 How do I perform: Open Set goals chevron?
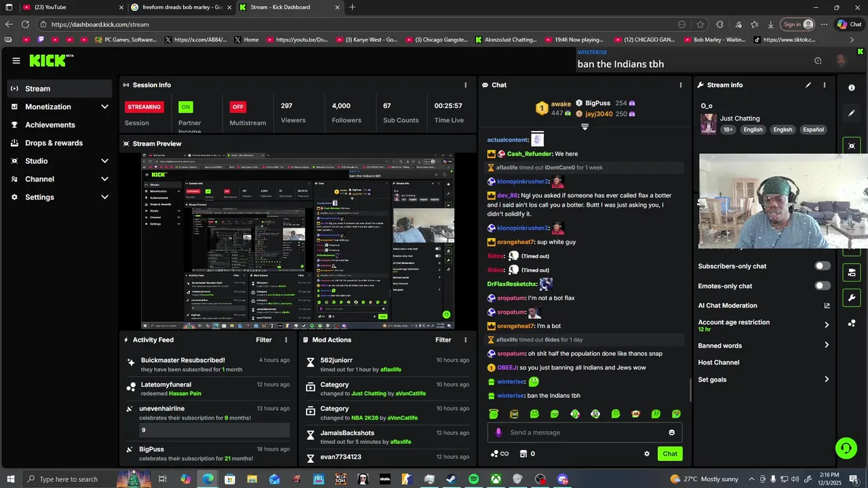pos(827,380)
